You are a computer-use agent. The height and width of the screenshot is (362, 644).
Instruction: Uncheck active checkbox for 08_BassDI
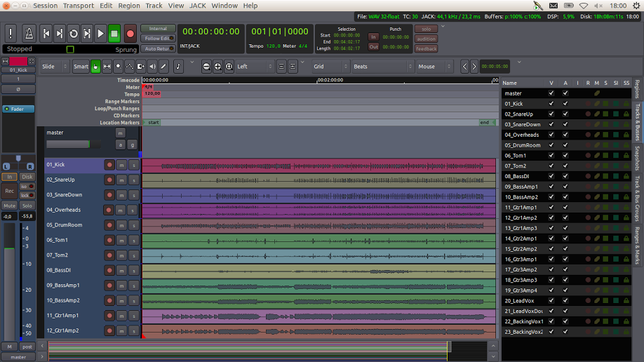565,176
